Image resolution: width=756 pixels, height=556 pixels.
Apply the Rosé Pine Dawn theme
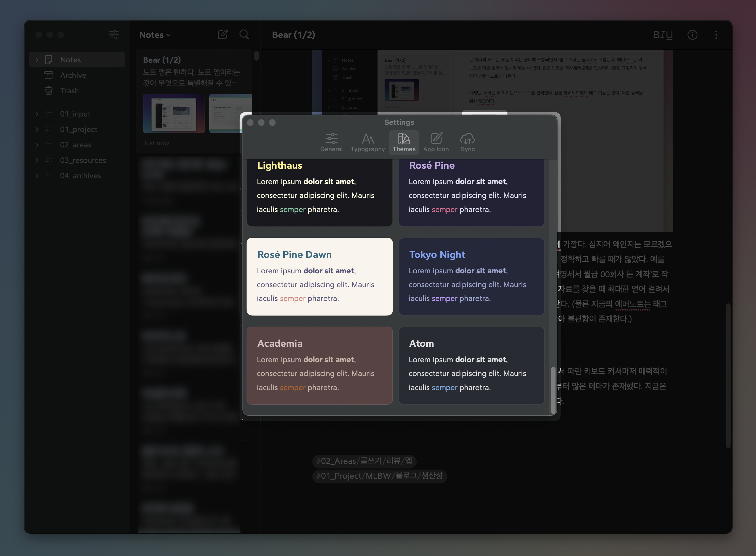pos(319,277)
